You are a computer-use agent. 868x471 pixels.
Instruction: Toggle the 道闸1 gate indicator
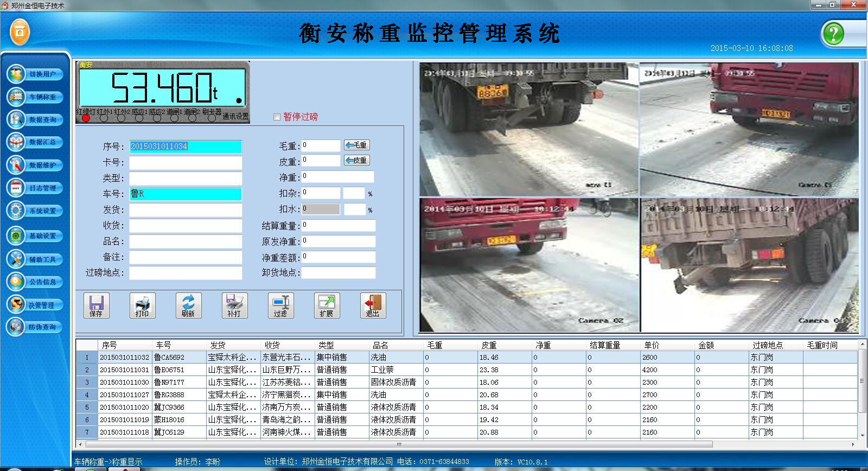175,118
